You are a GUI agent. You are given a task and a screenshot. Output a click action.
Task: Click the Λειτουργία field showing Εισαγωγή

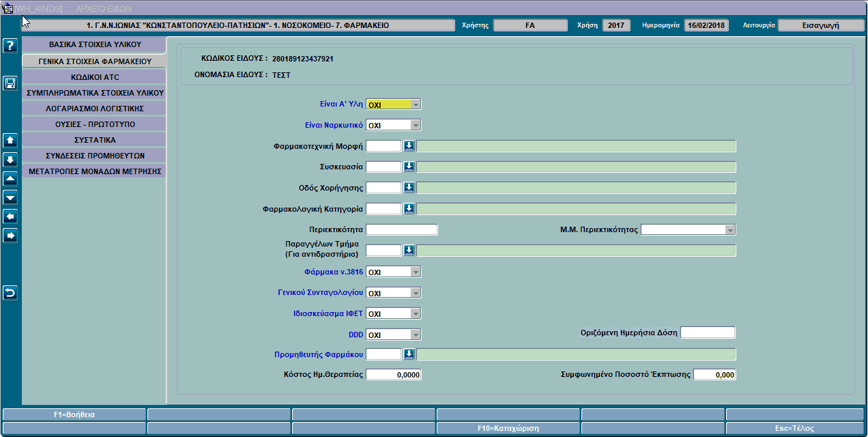821,25
